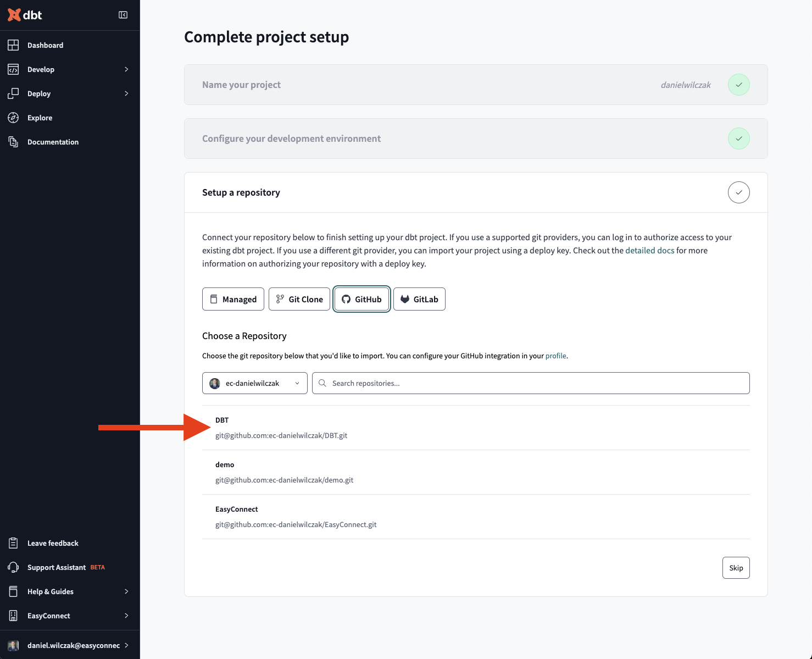This screenshot has width=812, height=659.
Task: Click the Help & Guides book icon
Action: 13,591
